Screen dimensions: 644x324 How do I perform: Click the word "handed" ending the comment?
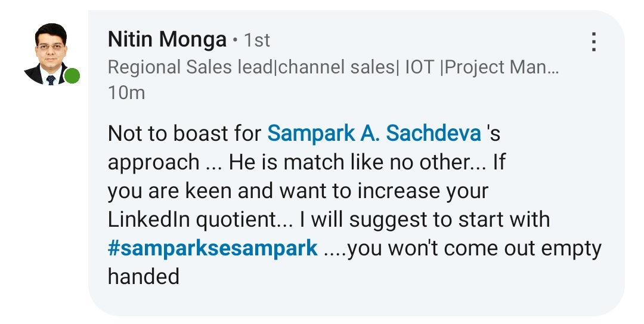[x=143, y=277]
